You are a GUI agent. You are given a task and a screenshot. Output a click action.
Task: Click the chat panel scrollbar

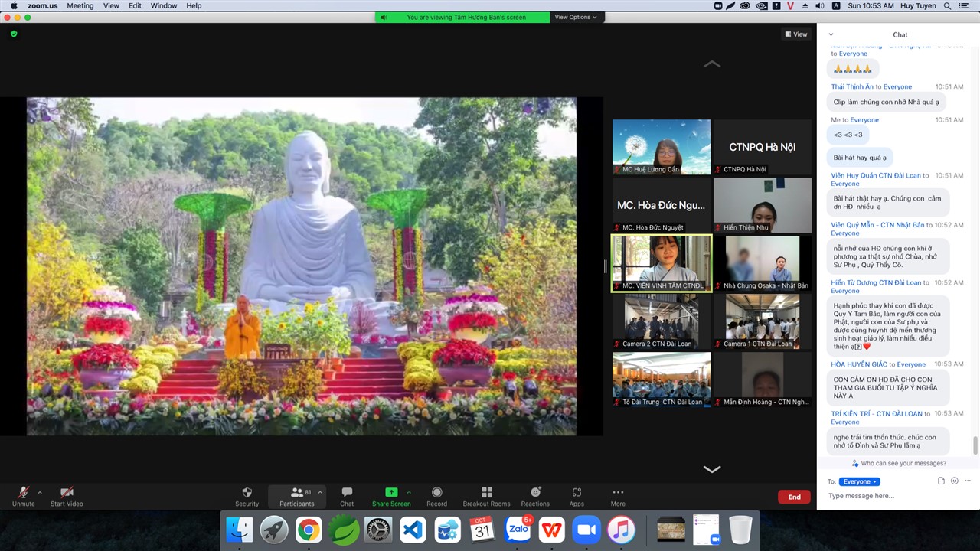pos(975,445)
